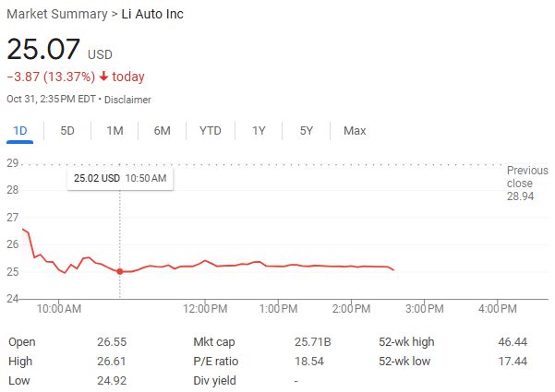Open the Max range tab
555x392 pixels.
pos(355,131)
